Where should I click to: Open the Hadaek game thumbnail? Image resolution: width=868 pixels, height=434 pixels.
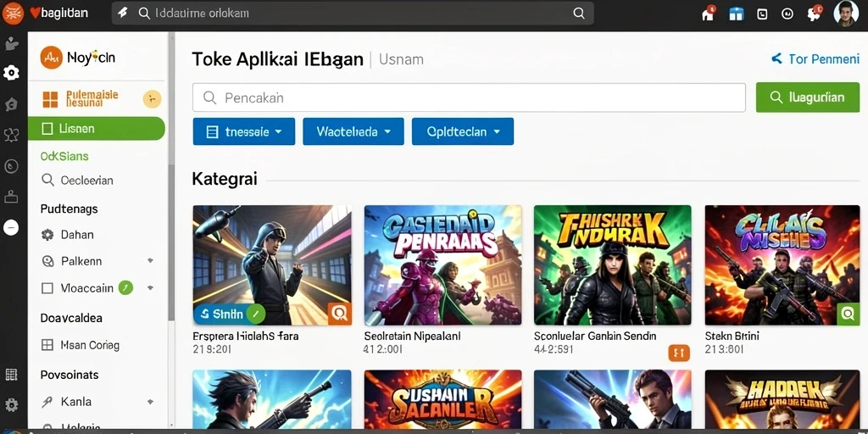click(x=782, y=400)
